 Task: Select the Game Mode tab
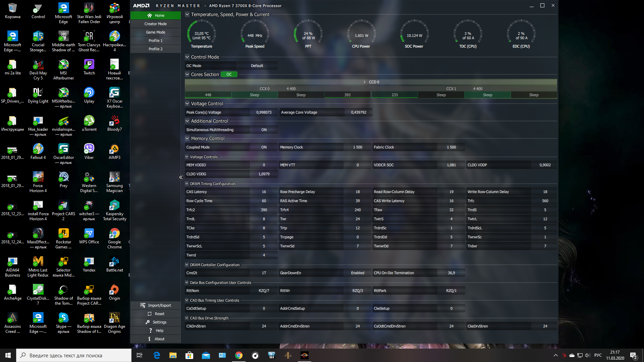pos(155,32)
